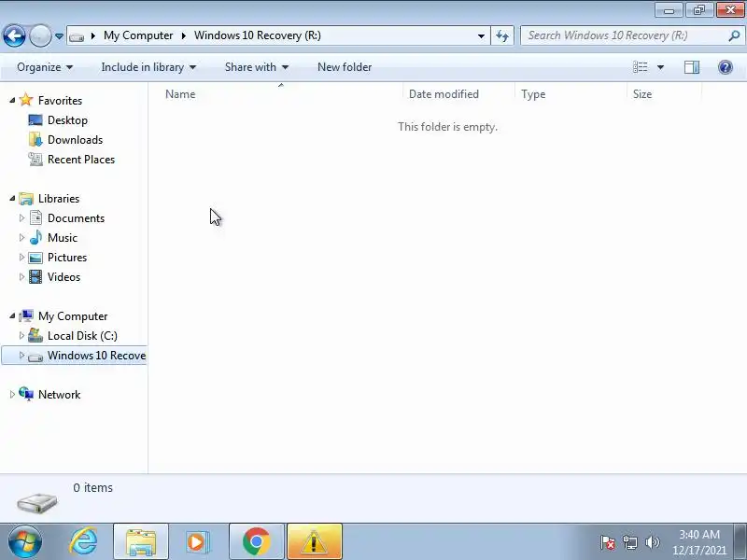747x560 pixels.
Task: Expand Windows 10 Recovery drive node
Action: click(x=21, y=355)
